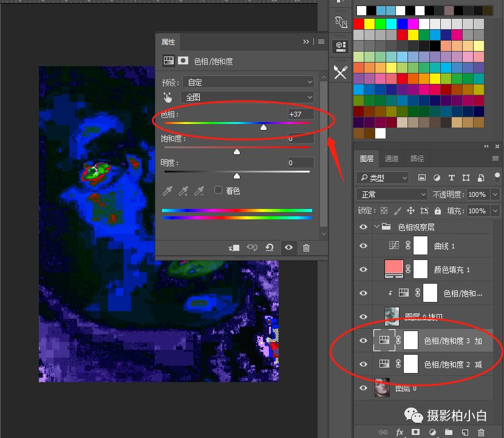Filter layers by type (T) text icon
Screen dimensions: 504x438
(x=451, y=178)
